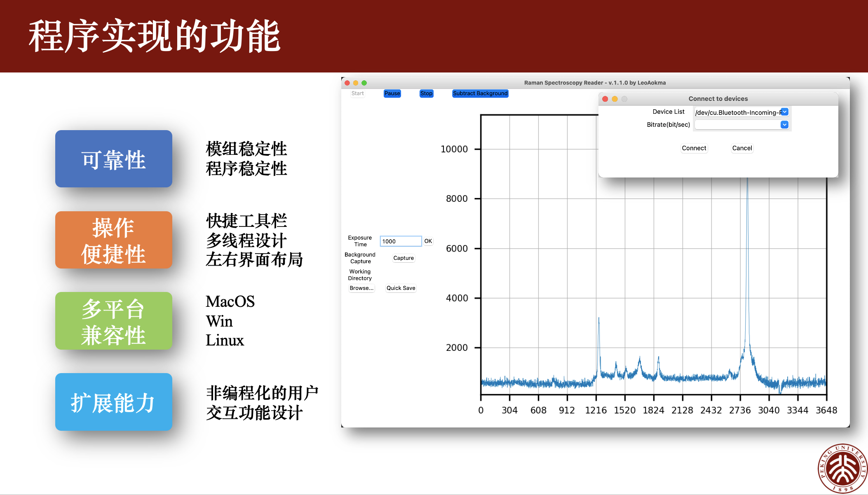The height and width of the screenshot is (495, 868).
Task: Minimize the Raman Spectroscopy Reader window
Action: coord(356,83)
